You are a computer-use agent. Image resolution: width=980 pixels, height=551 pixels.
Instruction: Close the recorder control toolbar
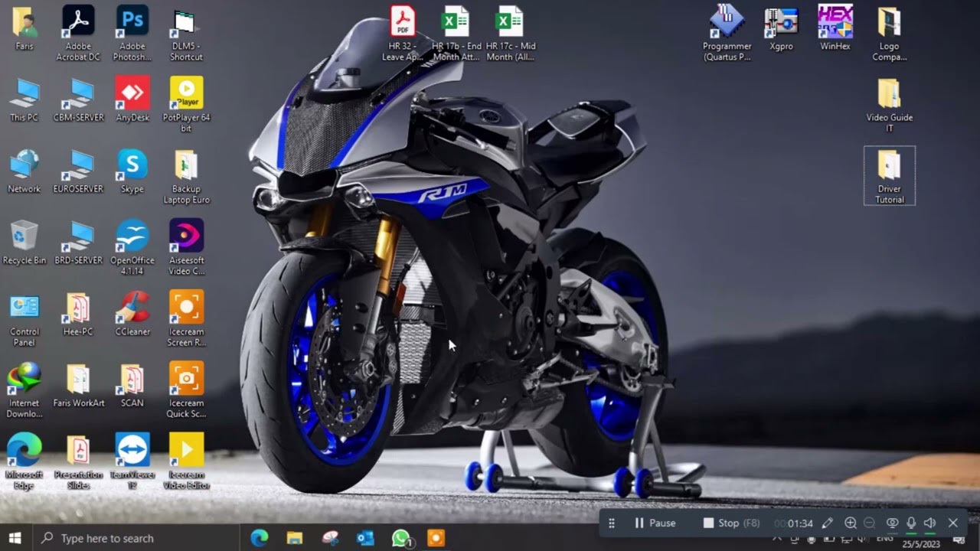click(x=953, y=523)
